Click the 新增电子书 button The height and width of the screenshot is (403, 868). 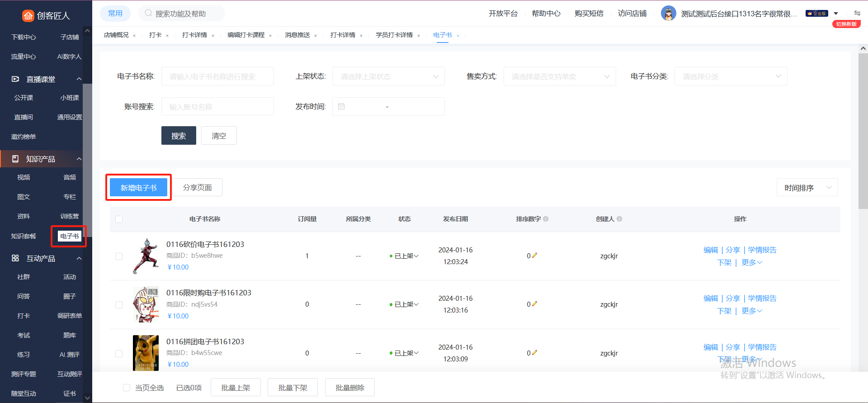tap(138, 188)
